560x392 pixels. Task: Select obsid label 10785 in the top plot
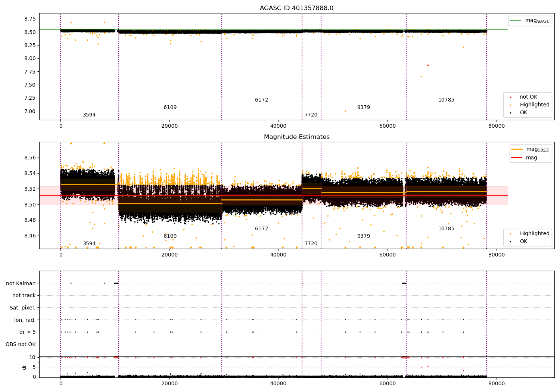click(446, 100)
